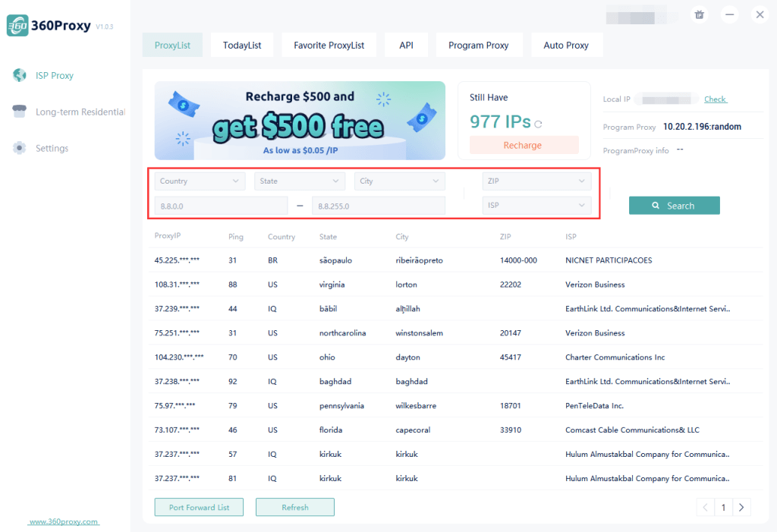Open the City dropdown
777x532 pixels.
(x=399, y=181)
